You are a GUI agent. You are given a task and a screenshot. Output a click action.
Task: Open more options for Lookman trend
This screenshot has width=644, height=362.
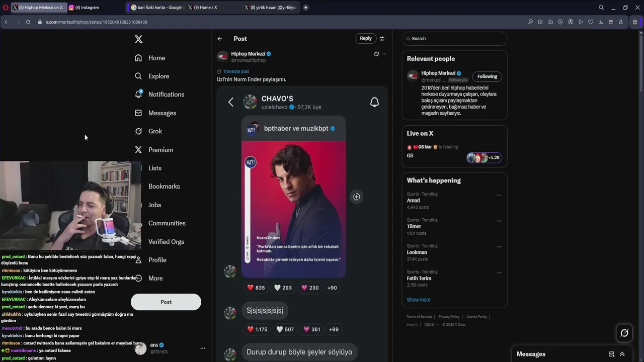tap(499, 247)
